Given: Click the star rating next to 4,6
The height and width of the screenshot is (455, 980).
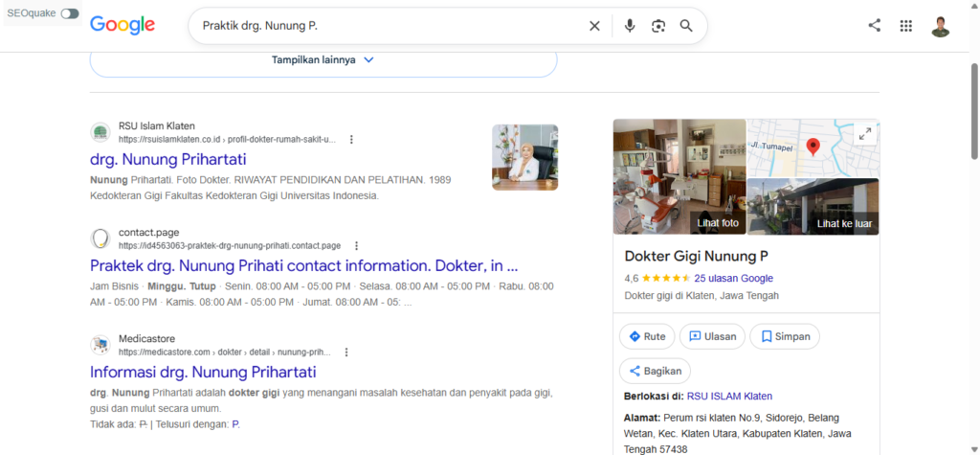Looking at the screenshot, I should click(666, 279).
